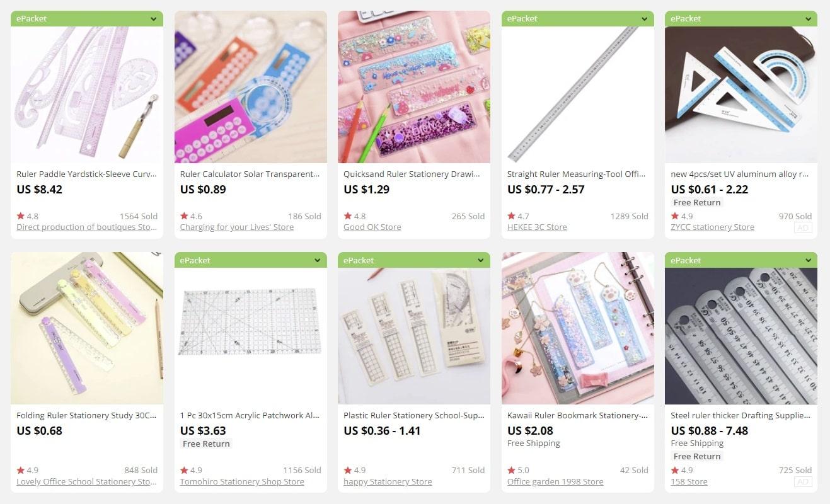Viewport: 830px width, 504px height.
Task: Expand ePacket chevron on Acrylic Patchwork ruler
Action: (317, 260)
